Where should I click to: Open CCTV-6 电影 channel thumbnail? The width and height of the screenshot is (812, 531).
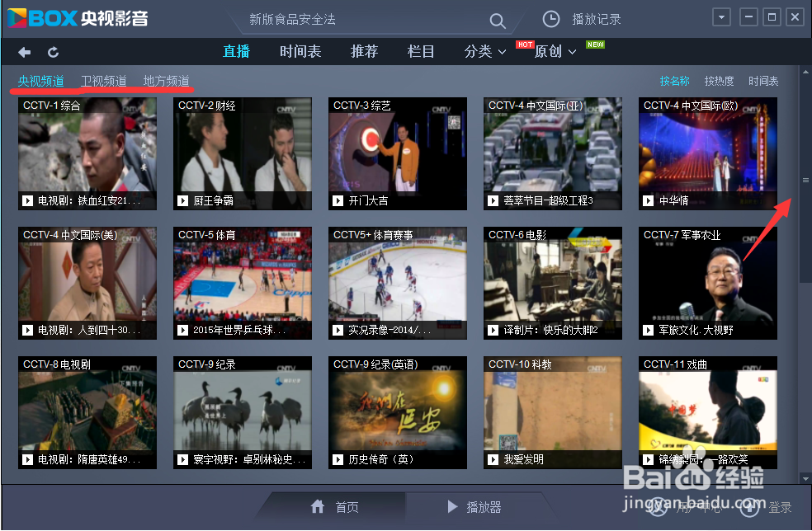coord(553,283)
